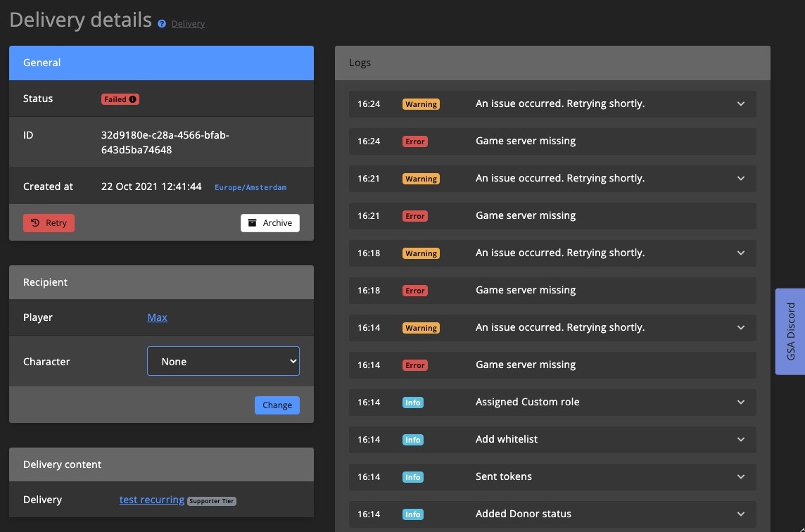Click the Warning badge at 16:18
Viewport: 805px width, 532px height.
[421, 253]
